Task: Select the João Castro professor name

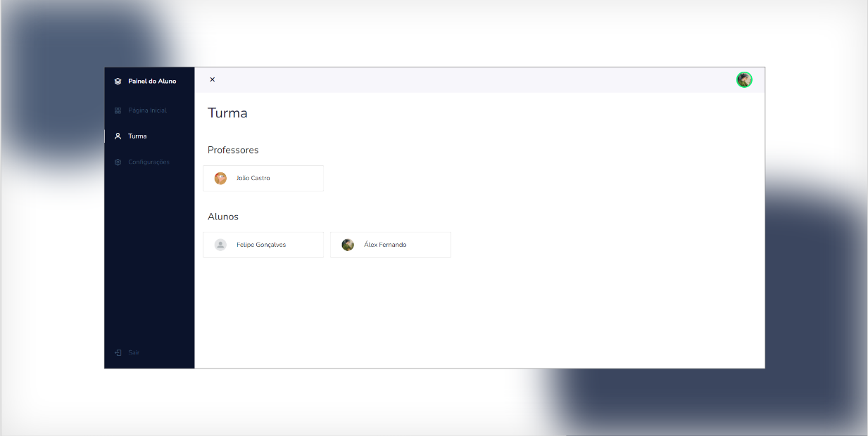Action: [253, 179]
